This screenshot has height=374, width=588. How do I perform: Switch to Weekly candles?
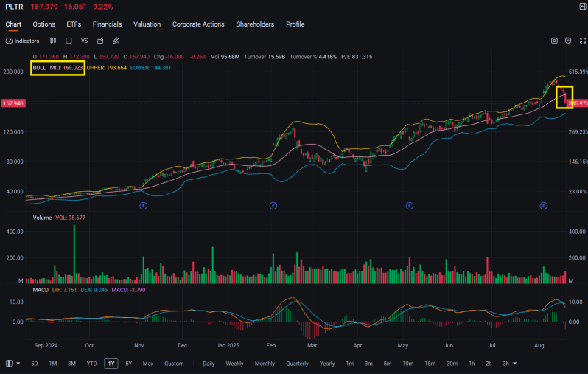[x=234, y=364]
